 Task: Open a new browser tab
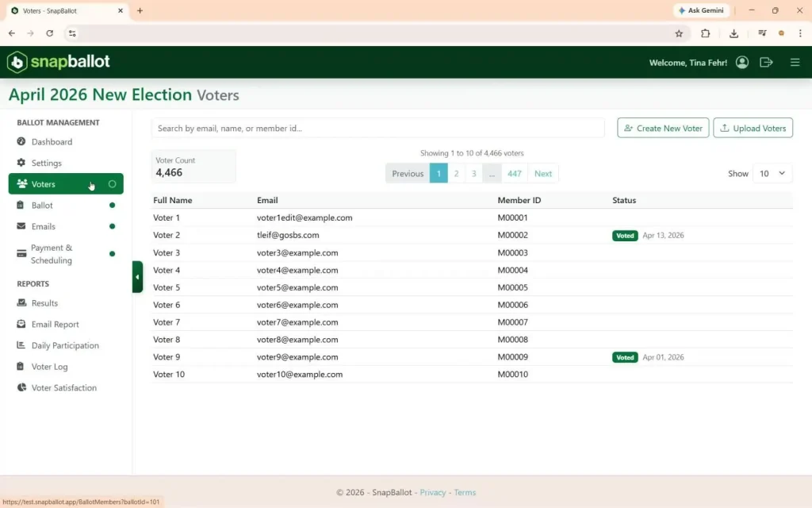[x=140, y=10]
